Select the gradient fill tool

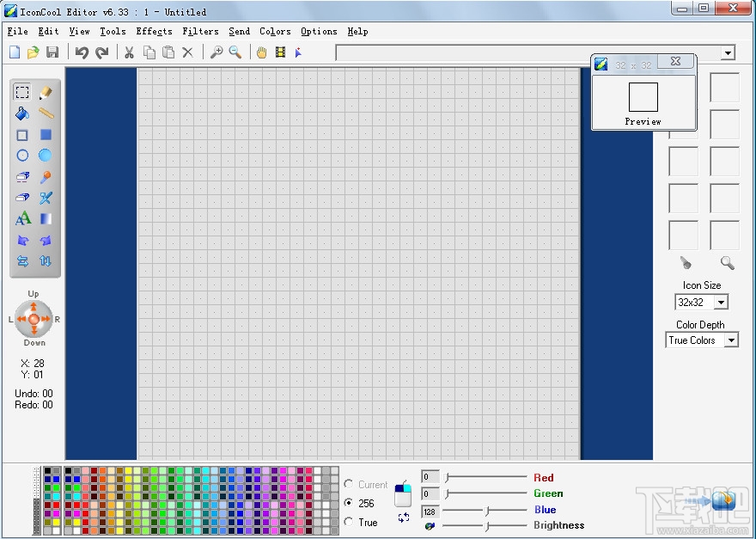click(46, 219)
